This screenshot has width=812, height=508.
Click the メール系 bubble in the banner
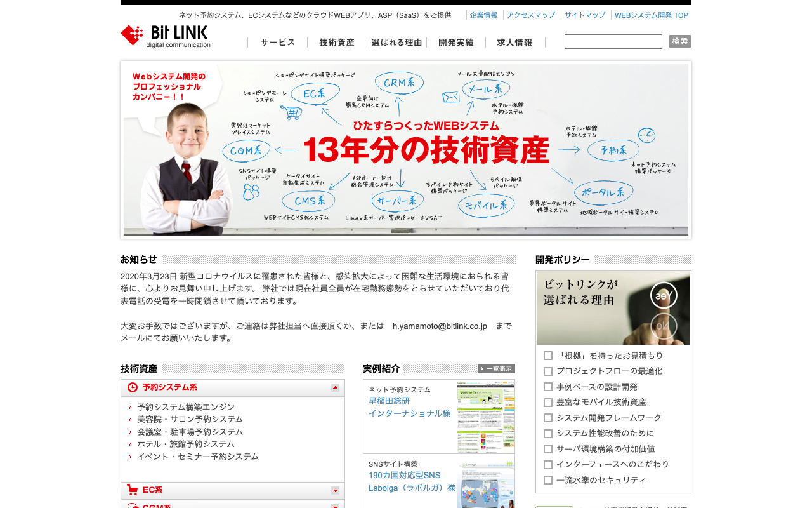click(485, 89)
